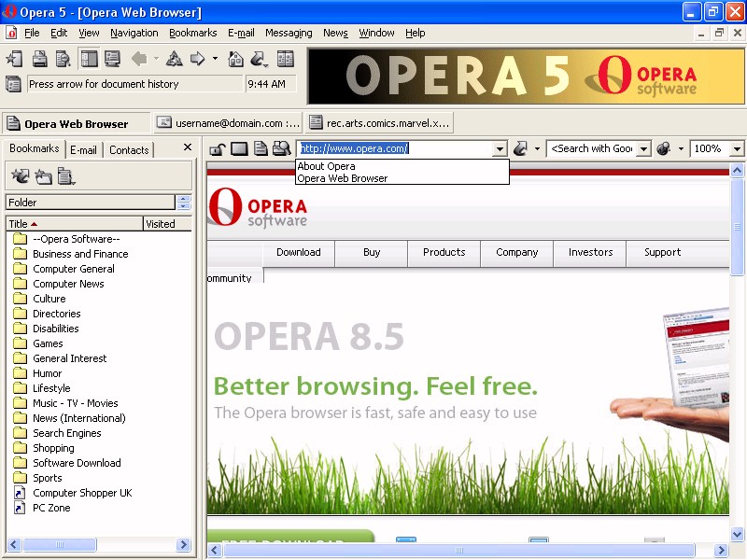The image size is (747, 560).
Task: Toggle document mode icon in address bar
Action: [x=261, y=149]
